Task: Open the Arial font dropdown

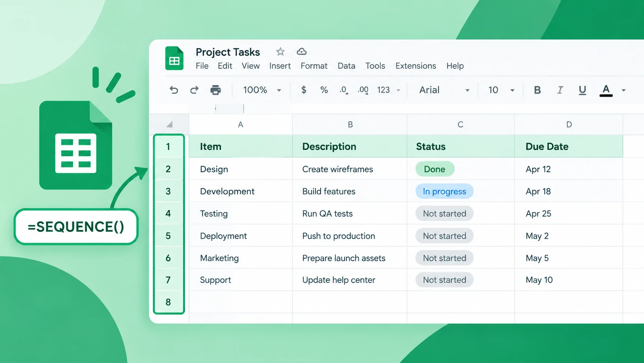Action: click(444, 90)
